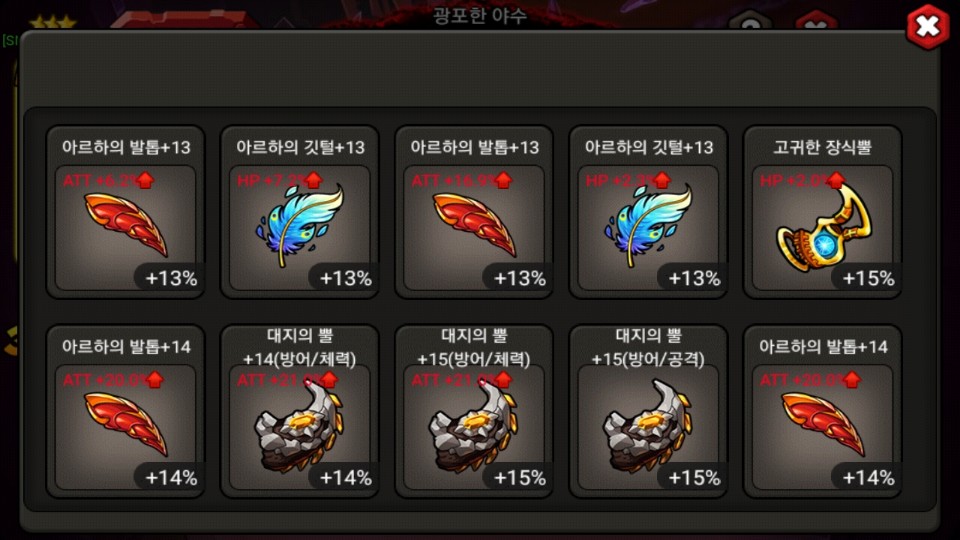960x540 pixels.
Task: Click the red up-arrow beside ATT +16.9%
Action: coord(503,180)
